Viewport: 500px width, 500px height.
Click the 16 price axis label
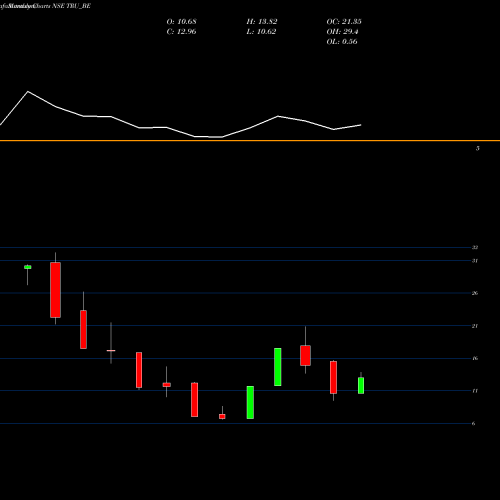click(x=475, y=358)
